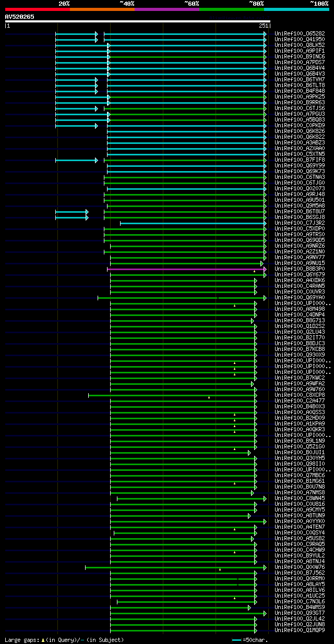The width and height of the screenshot is (334, 644).
Task: Select the UniRef100_B2HD09 label
Action: 300,418
